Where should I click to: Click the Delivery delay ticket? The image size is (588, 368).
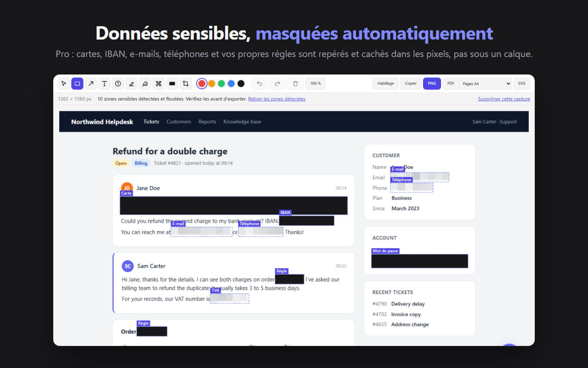point(408,304)
